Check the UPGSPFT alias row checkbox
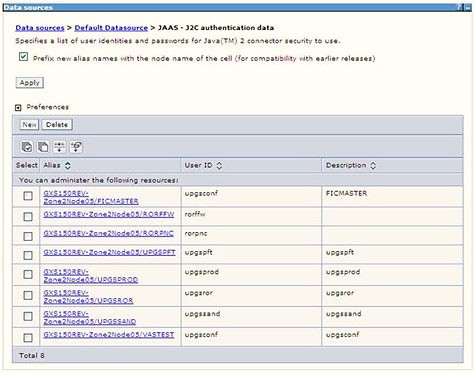The height and width of the screenshot is (372, 475). pyautogui.click(x=28, y=255)
